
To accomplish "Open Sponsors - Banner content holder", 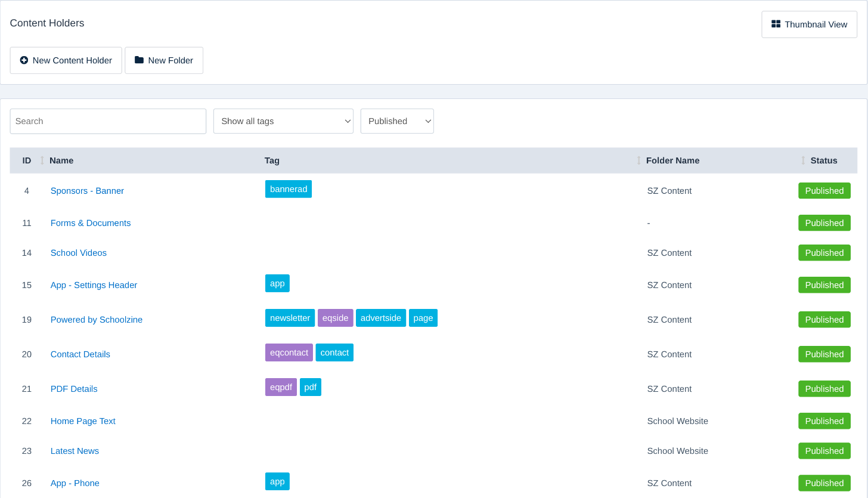I will coord(87,191).
